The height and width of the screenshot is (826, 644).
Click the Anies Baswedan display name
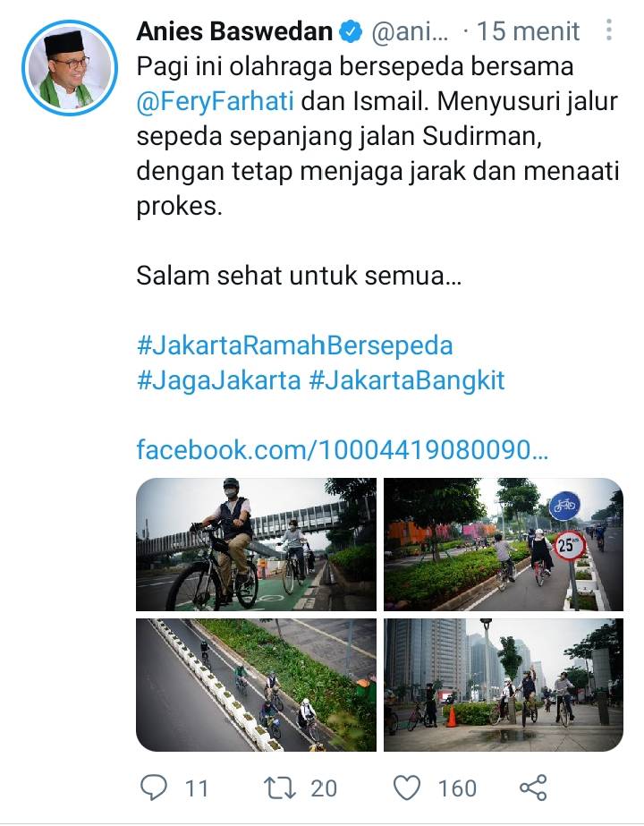pos(234,31)
